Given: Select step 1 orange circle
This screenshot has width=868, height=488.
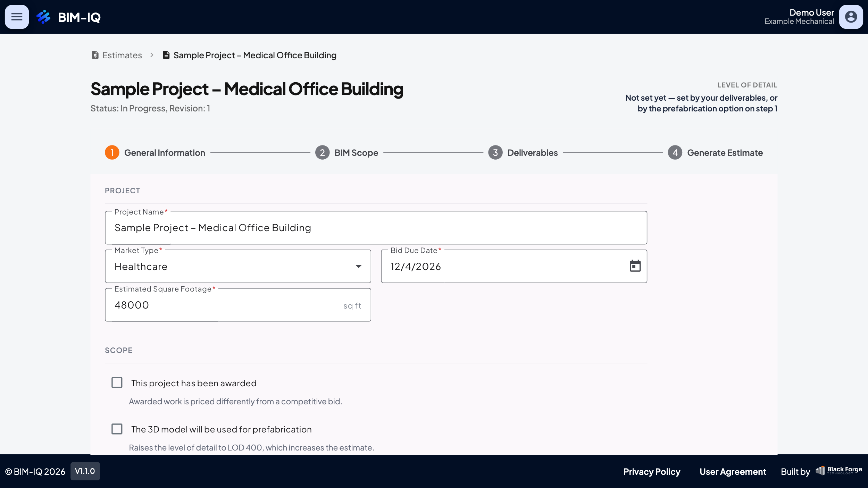Looking at the screenshot, I should pyautogui.click(x=112, y=153).
